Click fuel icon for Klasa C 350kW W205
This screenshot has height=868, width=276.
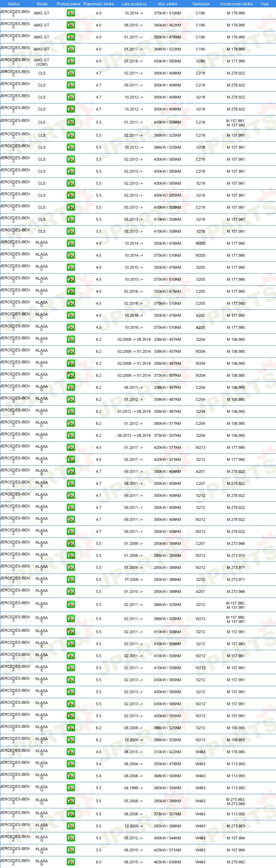click(71, 243)
